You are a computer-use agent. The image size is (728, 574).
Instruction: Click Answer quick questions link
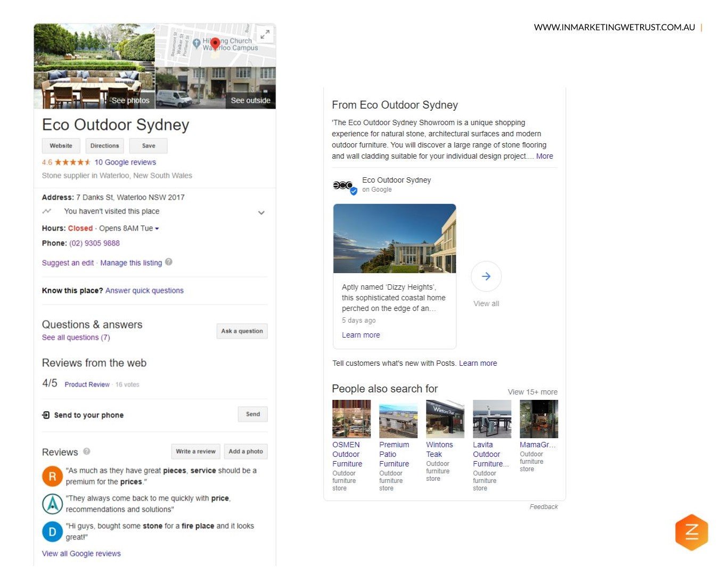[144, 291]
